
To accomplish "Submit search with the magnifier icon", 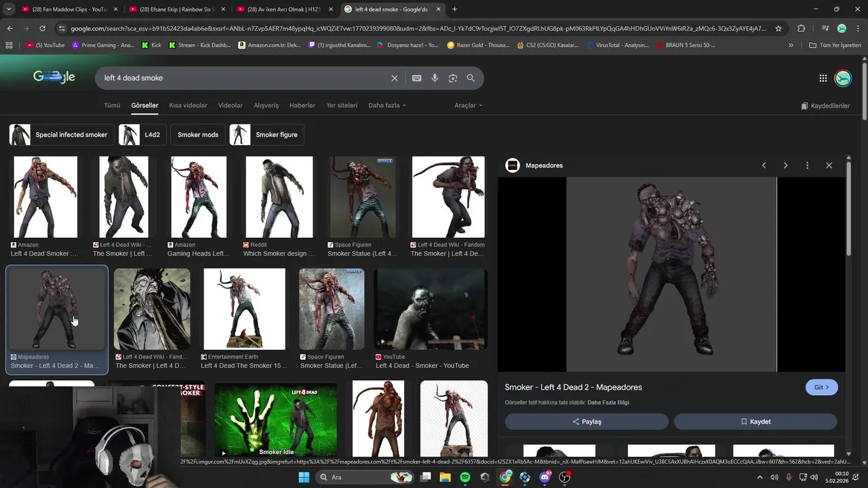I will pyautogui.click(x=471, y=78).
